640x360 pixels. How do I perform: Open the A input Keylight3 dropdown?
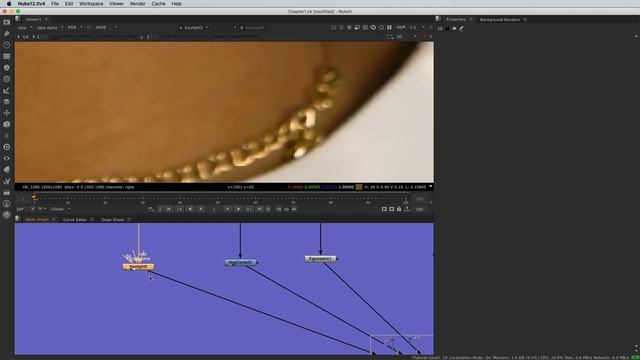tap(193, 27)
